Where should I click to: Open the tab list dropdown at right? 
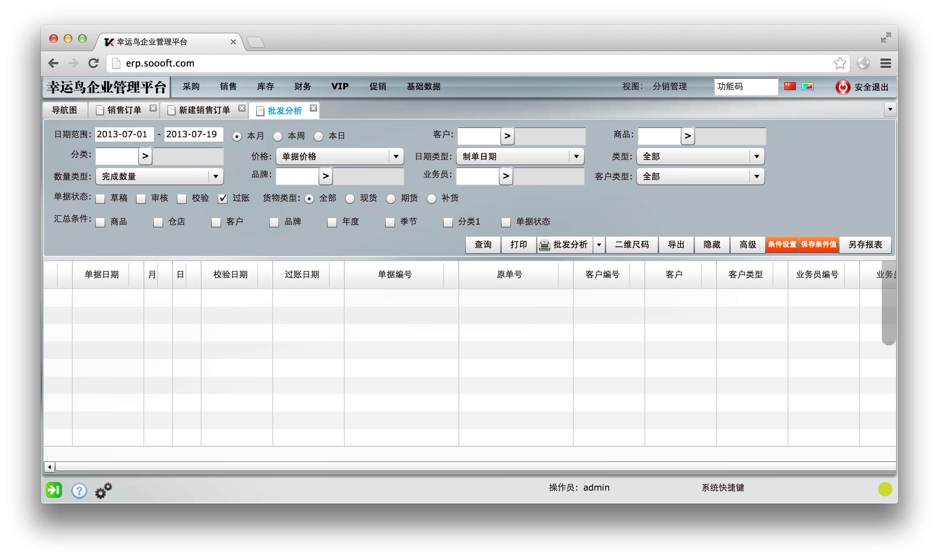coord(890,109)
